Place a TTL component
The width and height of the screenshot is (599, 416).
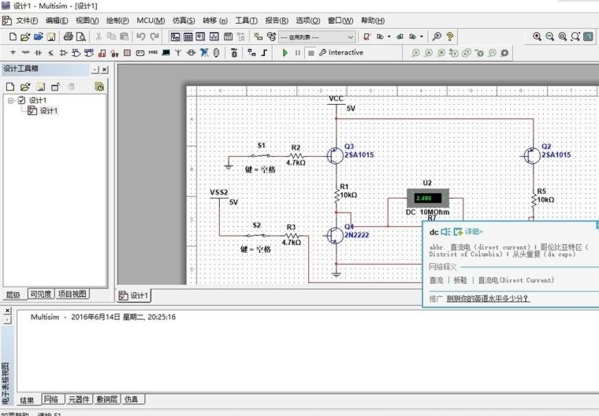point(76,53)
